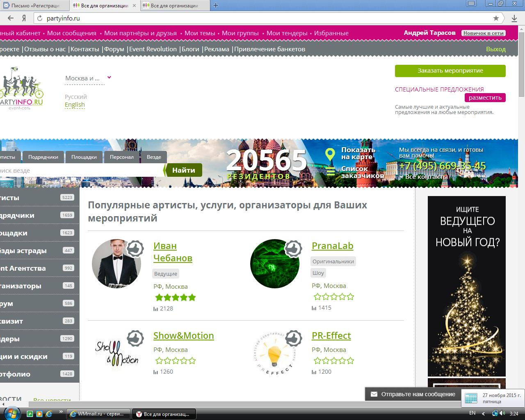Click the network icon in system tray

pos(495,413)
